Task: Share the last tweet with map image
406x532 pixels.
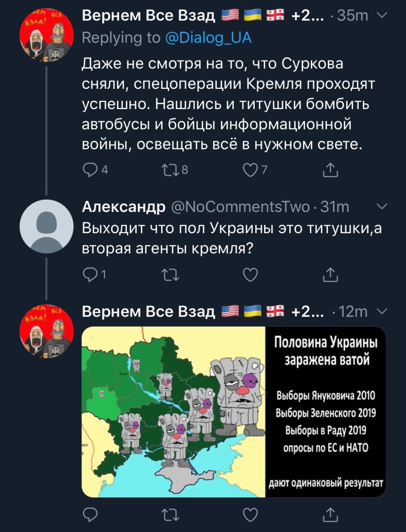Action: pos(331,514)
